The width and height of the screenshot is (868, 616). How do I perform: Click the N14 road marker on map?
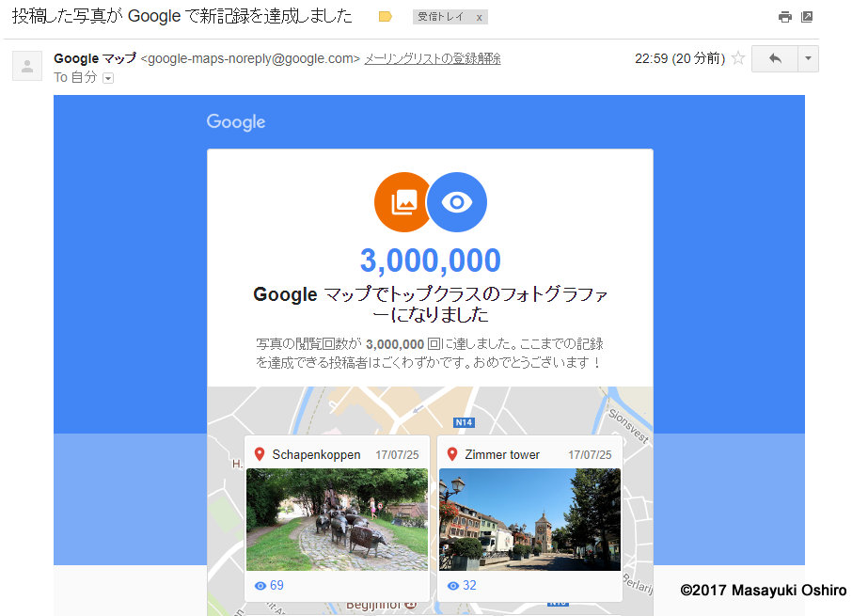[464, 423]
